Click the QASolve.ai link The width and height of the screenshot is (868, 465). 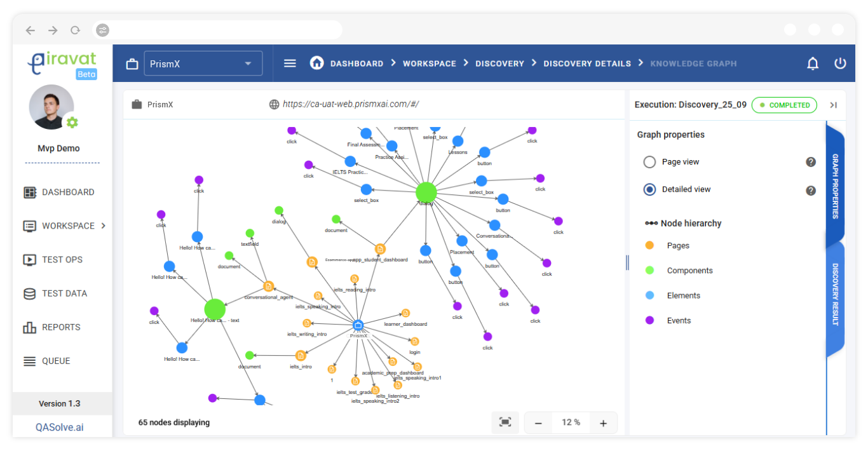coord(59,427)
